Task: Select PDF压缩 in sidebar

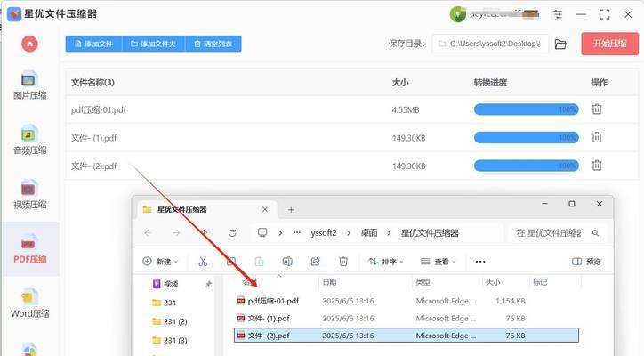Action: click(29, 249)
